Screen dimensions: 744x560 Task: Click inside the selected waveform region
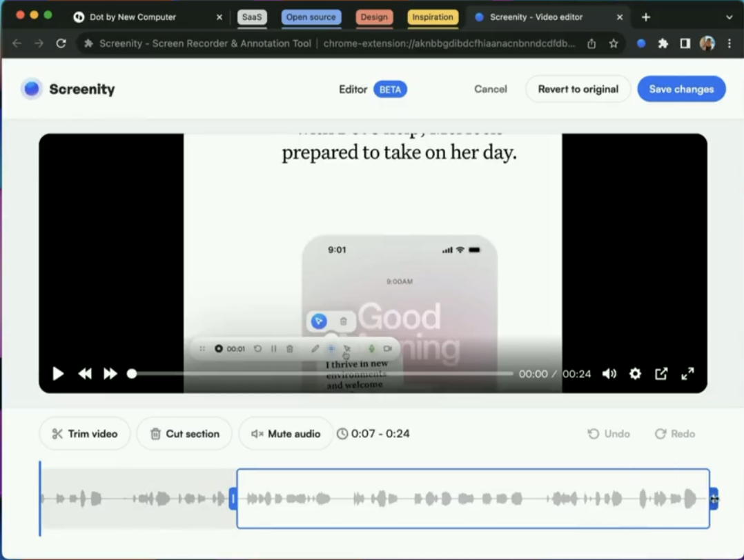473,499
